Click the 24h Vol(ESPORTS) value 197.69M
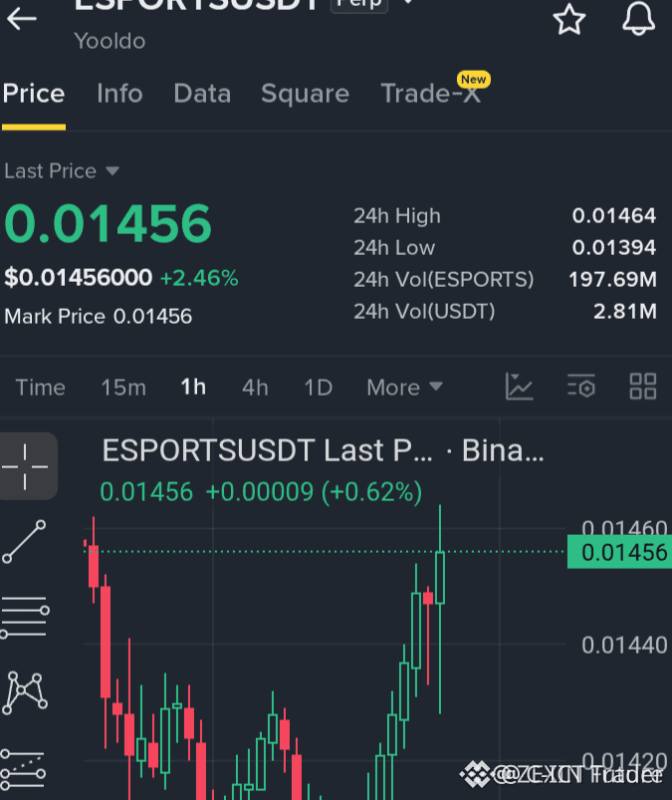This screenshot has width=672, height=800. [x=612, y=279]
